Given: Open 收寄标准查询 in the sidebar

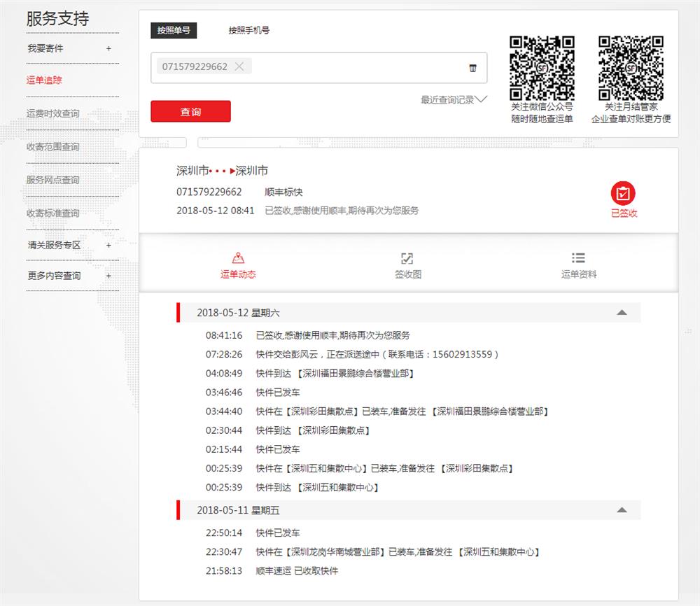Looking at the screenshot, I should pyautogui.click(x=52, y=213).
